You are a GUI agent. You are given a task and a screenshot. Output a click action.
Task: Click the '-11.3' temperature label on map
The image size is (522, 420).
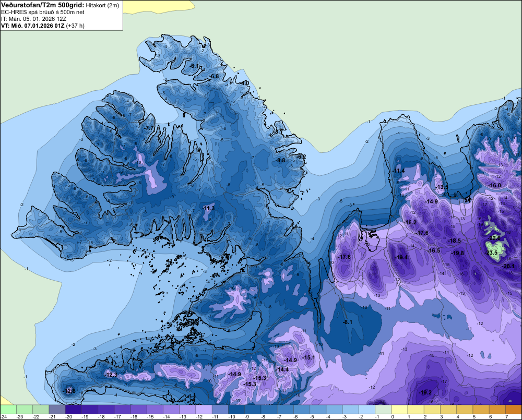coord(209,209)
